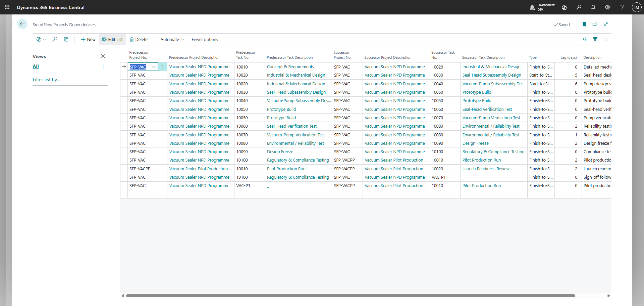Select the All view
Viewport: 644px width, 306px height.
36,66
